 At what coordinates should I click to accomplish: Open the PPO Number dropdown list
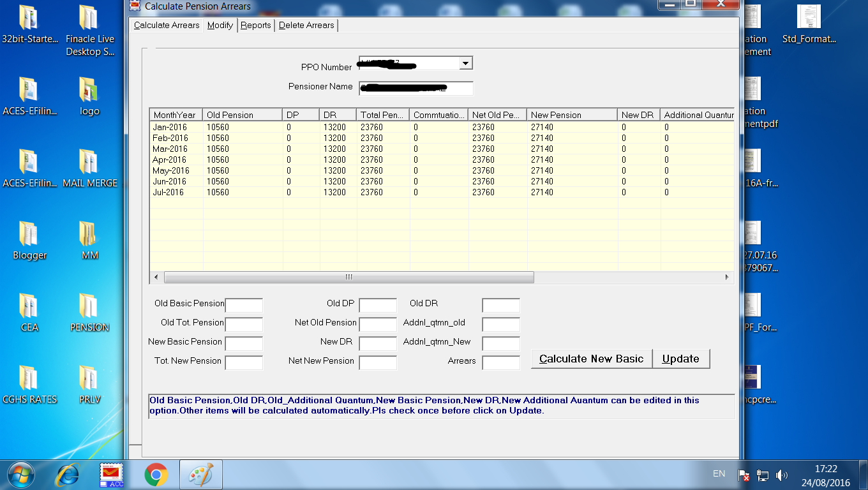coord(465,63)
